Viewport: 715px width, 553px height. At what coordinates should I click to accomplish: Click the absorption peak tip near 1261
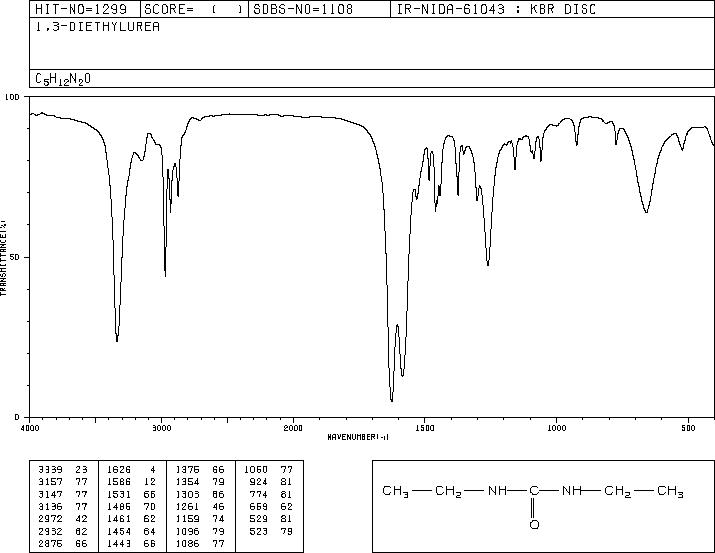(x=488, y=265)
